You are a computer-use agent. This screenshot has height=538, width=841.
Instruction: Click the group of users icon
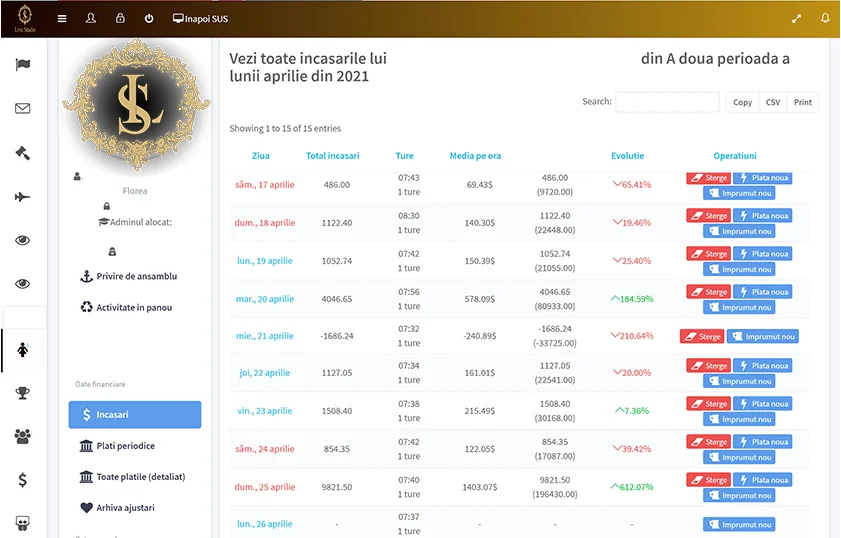[23, 436]
